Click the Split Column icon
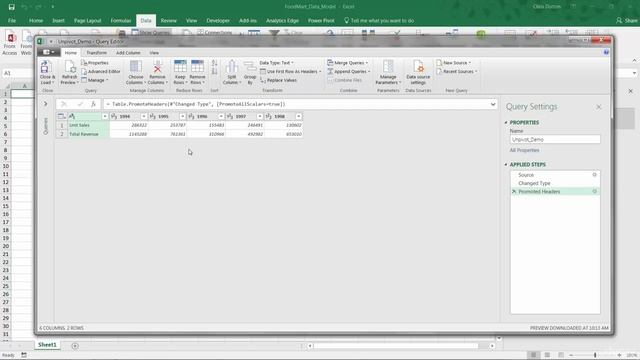 [x=232, y=67]
